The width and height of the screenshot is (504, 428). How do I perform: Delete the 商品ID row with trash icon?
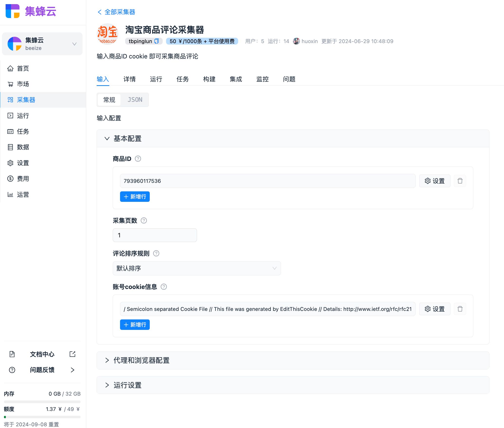(460, 181)
